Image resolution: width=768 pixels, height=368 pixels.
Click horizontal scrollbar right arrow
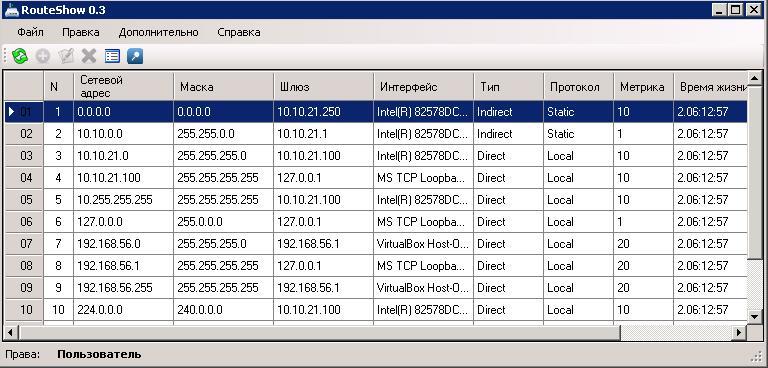[740, 332]
